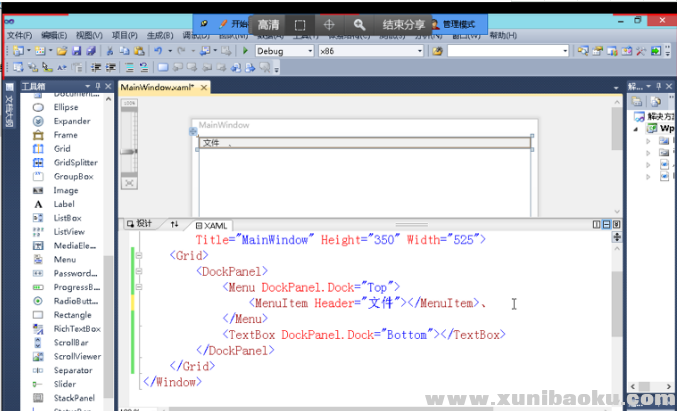Collapse the Grid element in XAML editor
The width and height of the screenshot is (678, 411).
141,255
